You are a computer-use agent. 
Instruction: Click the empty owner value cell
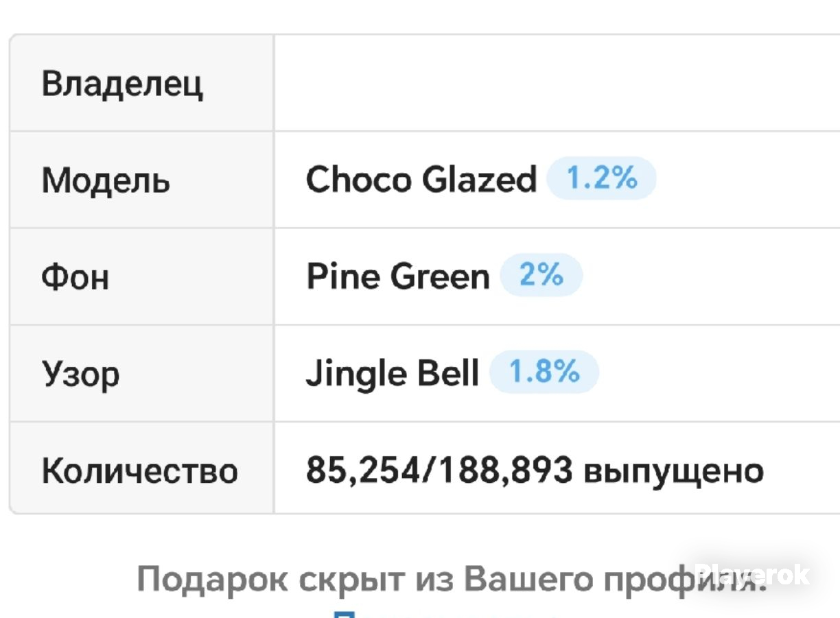pos(557,83)
